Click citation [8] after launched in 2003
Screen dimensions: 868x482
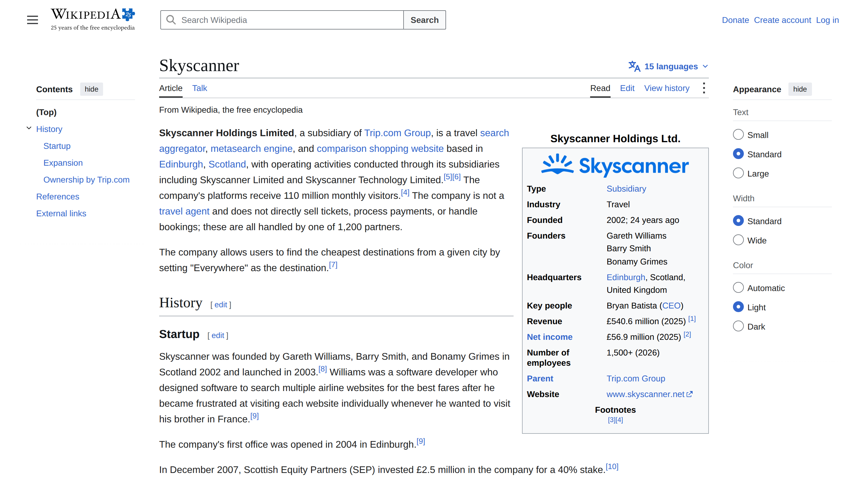pyautogui.click(x=322, y=369)
